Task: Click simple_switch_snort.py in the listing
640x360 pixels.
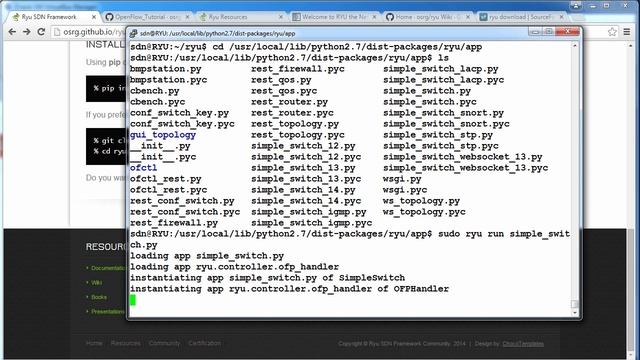Action: [444, 113]
